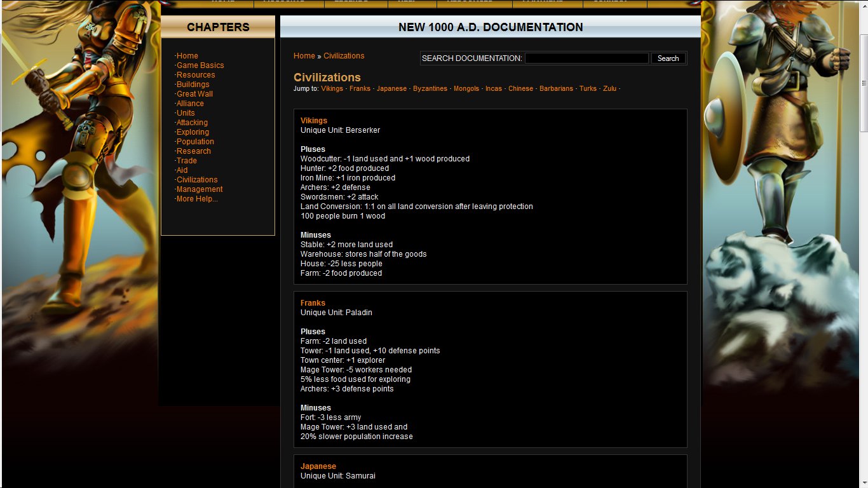Open the Buildings chapter

click(x=193, y=85)
